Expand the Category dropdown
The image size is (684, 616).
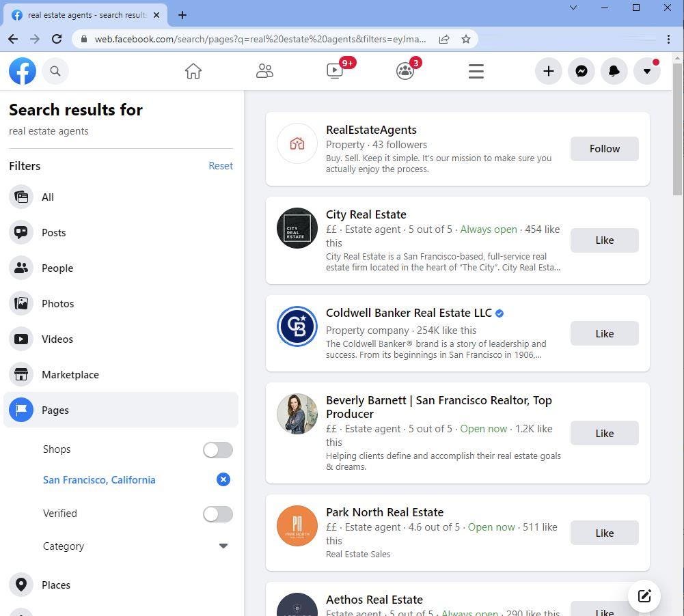click(223, 546)
